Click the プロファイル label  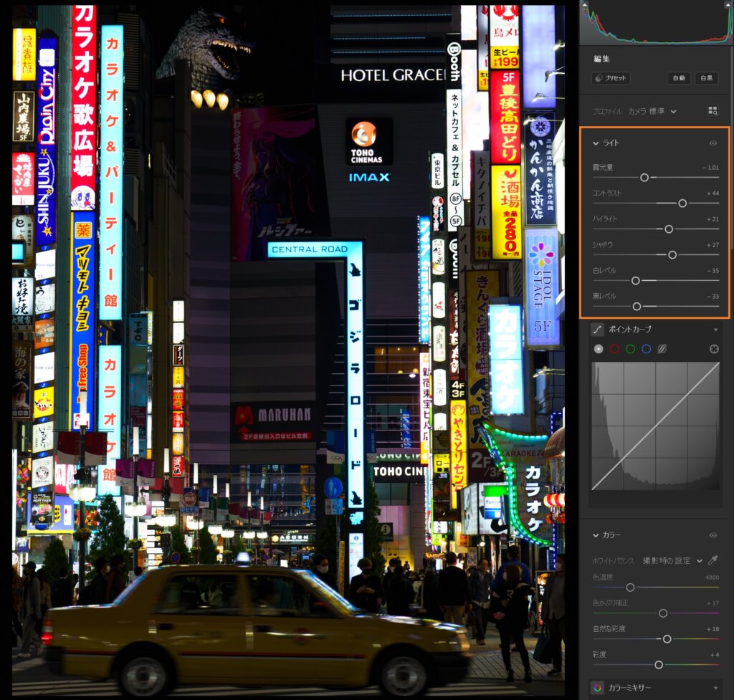(607, 111)
